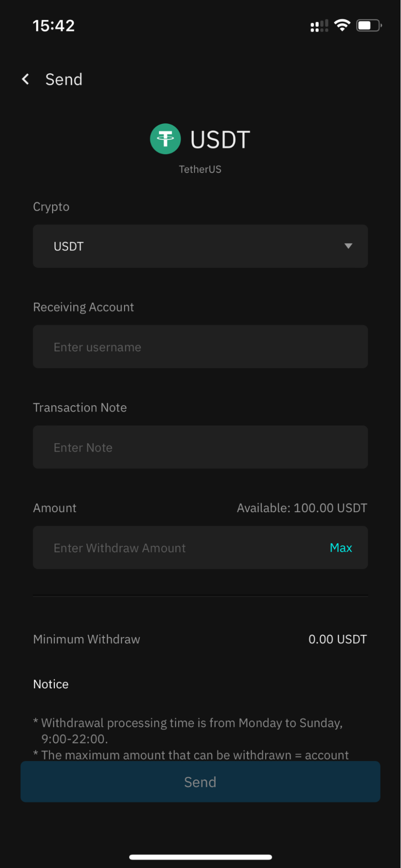401x868 pixels.
Task: Tap the cellular signal icon
Action: (319, 26)
